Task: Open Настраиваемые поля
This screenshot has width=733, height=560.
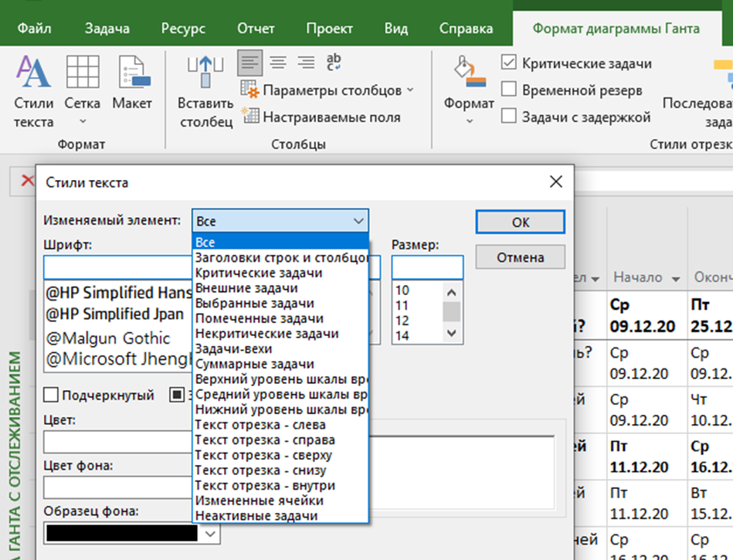Action: pyautogui.click(x=321, y=117)
